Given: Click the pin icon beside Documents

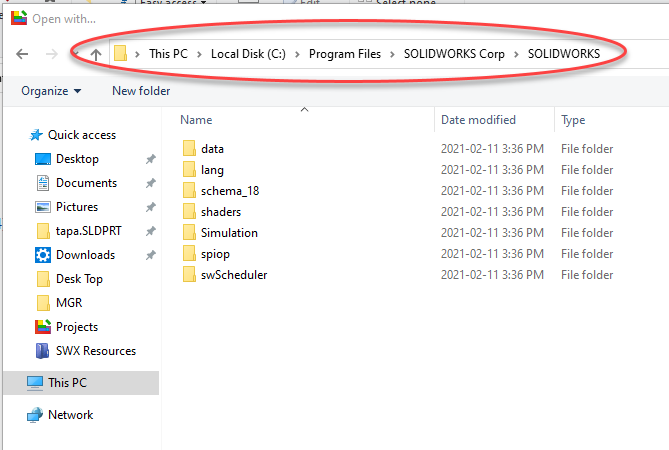Looking at the screenshot, I should coord(151,183).
